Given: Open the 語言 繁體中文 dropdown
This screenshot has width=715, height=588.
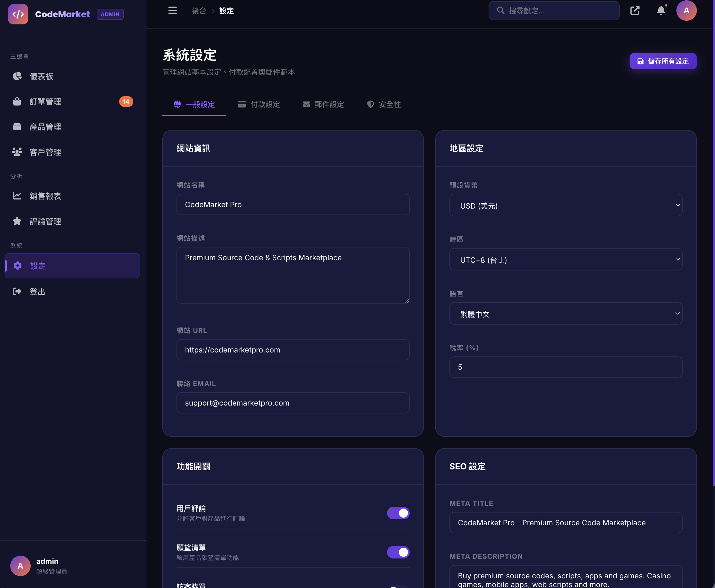Looking at the screenshot, I should click(x=565, y=314).
